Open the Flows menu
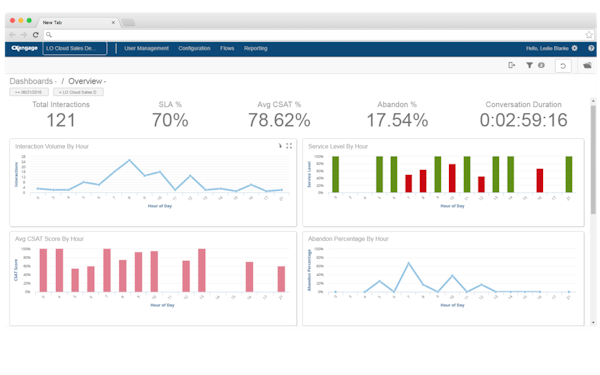The width and height of the screenshot is (600, 375). pos(227,48)
